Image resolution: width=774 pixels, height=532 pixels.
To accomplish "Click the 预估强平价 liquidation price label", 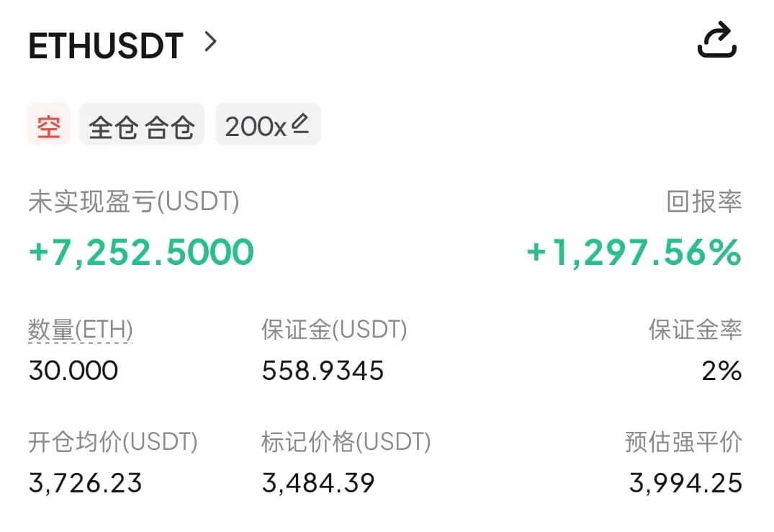I will coord(684,442).
